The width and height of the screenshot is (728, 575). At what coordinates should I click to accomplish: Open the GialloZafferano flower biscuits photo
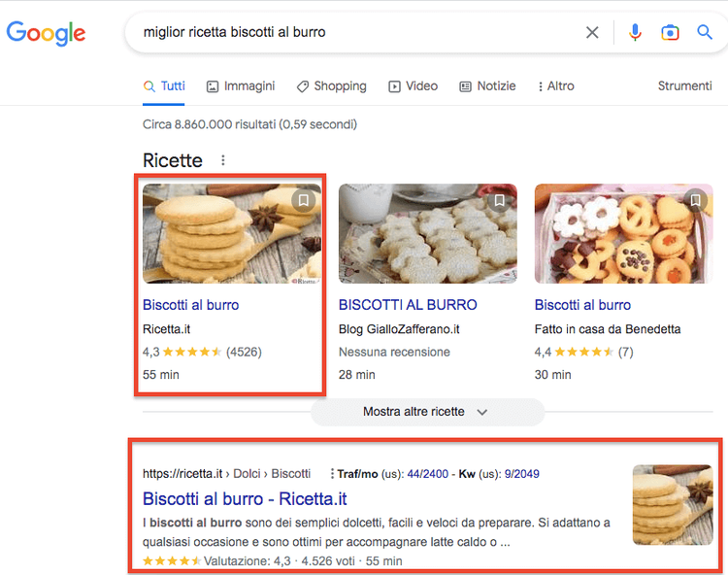pyautogui.click(x=428, y=234)
